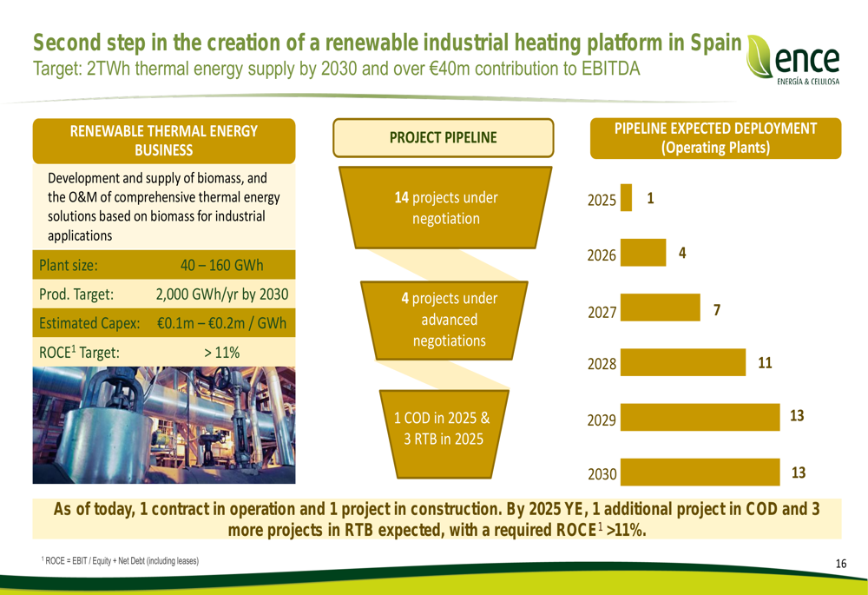Image resolution: width=868 pixels, height=595 pixels.
Task: Click the 'PROJECT PIPELINE' header box
Action: click(x=443, y=137)
